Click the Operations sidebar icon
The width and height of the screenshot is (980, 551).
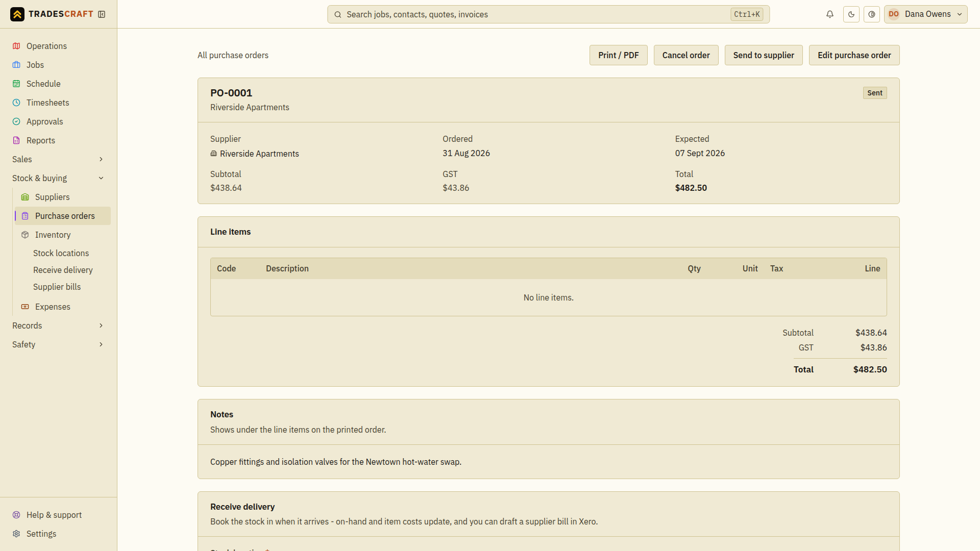(16, 46)
